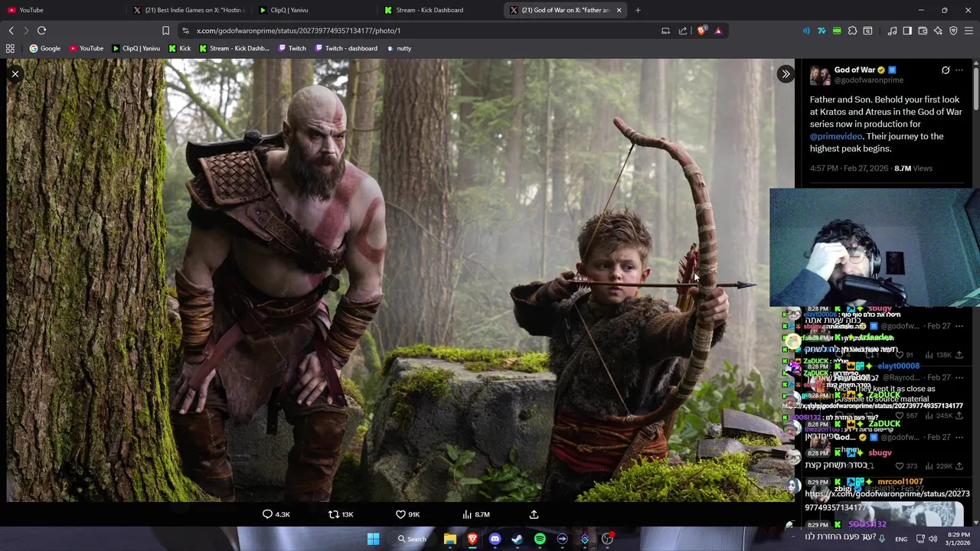
Task: Open the @primevideo mention link
Action: [835, 136]
